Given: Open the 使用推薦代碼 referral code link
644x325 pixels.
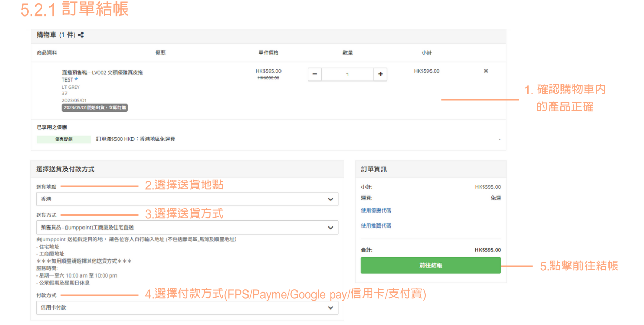Looking at the screenshot, I should click(376, 226).
